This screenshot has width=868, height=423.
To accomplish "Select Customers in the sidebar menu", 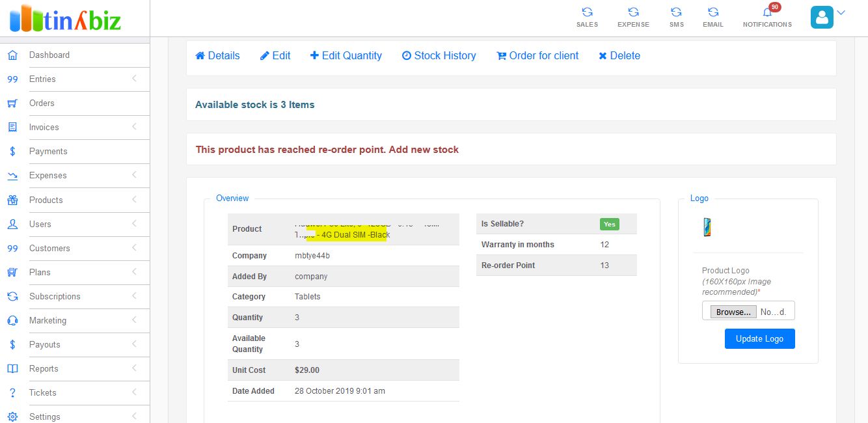I will [49, 248].
